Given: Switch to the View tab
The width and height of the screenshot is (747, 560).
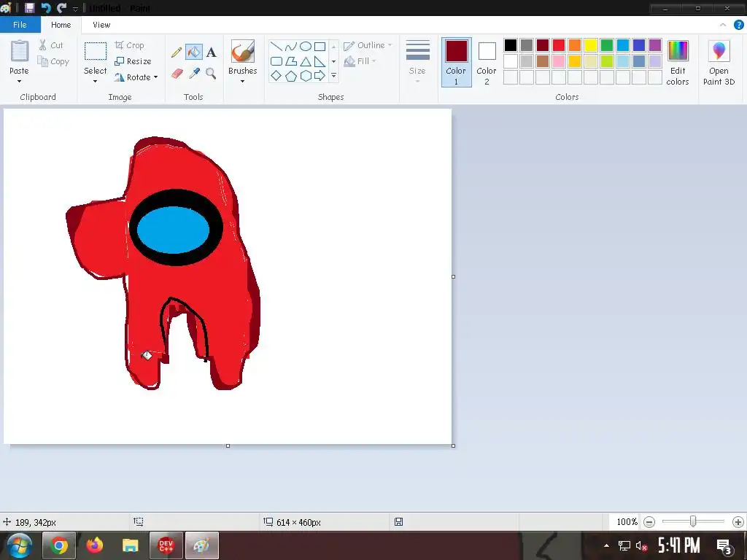Looking at the screenshot, I should coord(101,25).
